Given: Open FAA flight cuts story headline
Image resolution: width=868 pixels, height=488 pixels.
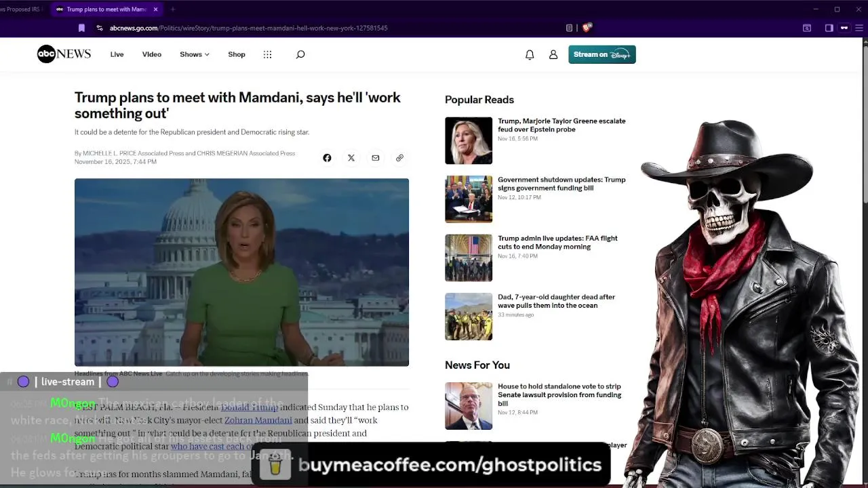Looking at the screenshot, I should [x=557, y=243].
